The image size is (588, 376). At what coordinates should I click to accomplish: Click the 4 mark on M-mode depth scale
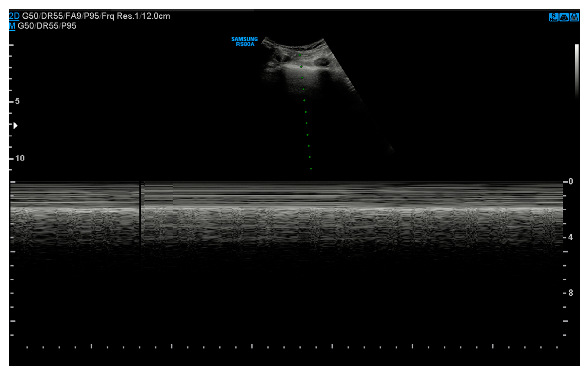click(x=570, y=237)
